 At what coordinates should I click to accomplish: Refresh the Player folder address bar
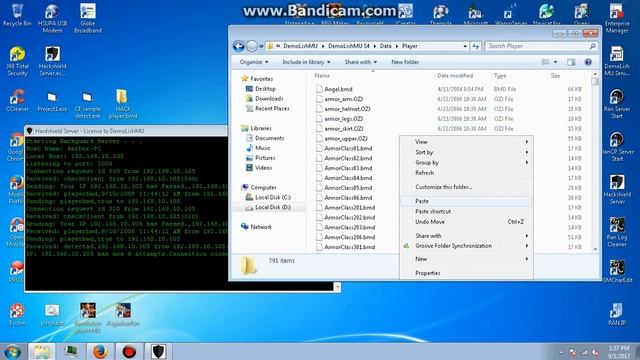click(476, 46)
